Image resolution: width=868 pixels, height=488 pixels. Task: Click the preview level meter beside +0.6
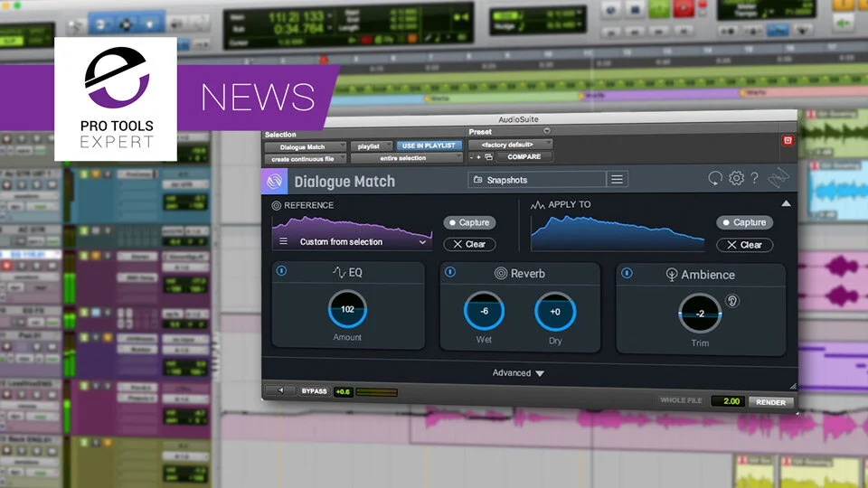(376, 392)
